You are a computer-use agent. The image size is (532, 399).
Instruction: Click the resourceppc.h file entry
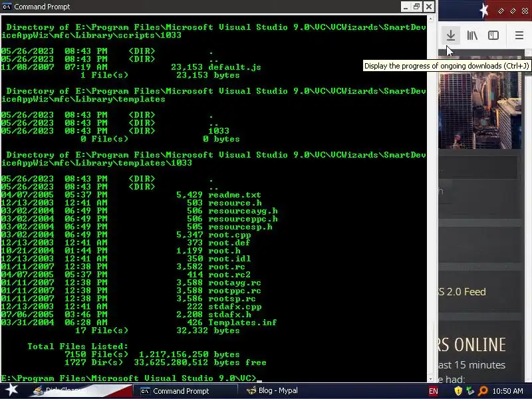(x=243, y=219)
